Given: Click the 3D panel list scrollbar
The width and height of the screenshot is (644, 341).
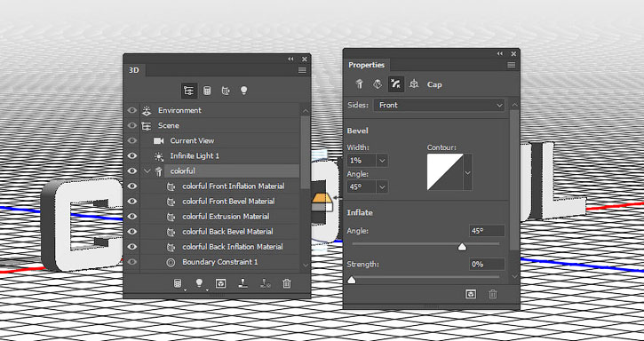Looking at the screenshot, I should (x=306, y=153).
